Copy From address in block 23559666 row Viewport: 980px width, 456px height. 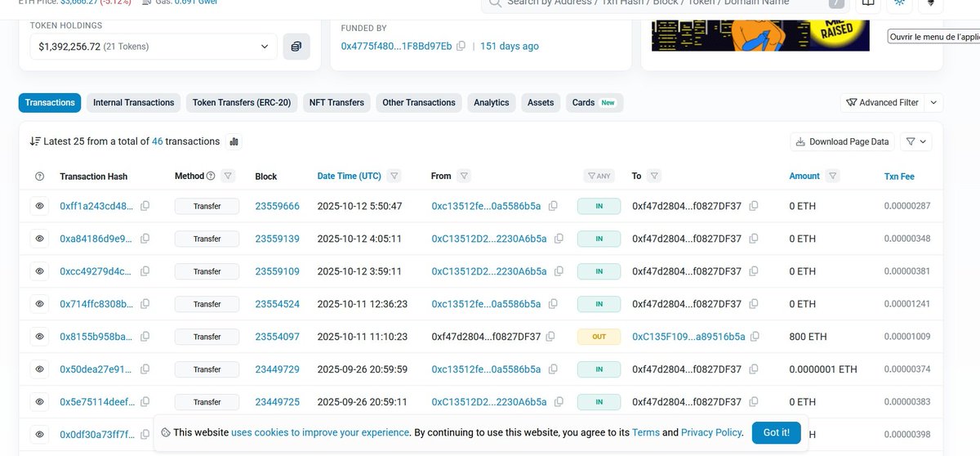click(x=553, y=206)
